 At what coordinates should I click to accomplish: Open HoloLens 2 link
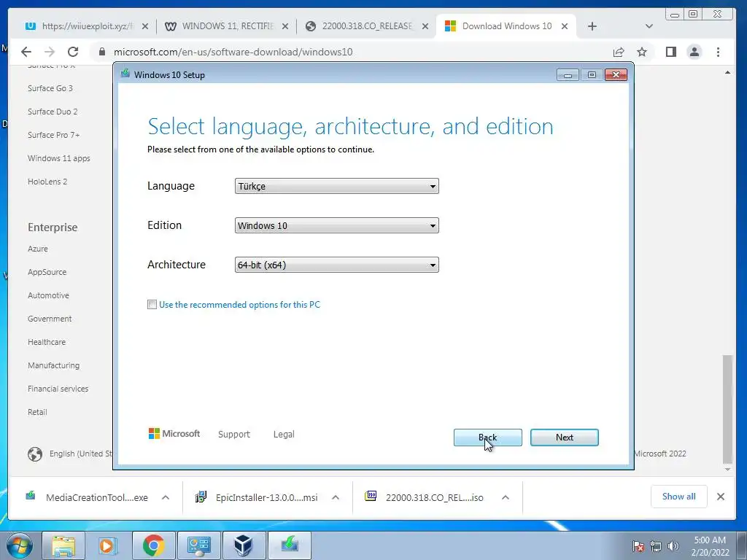point(47,182)
